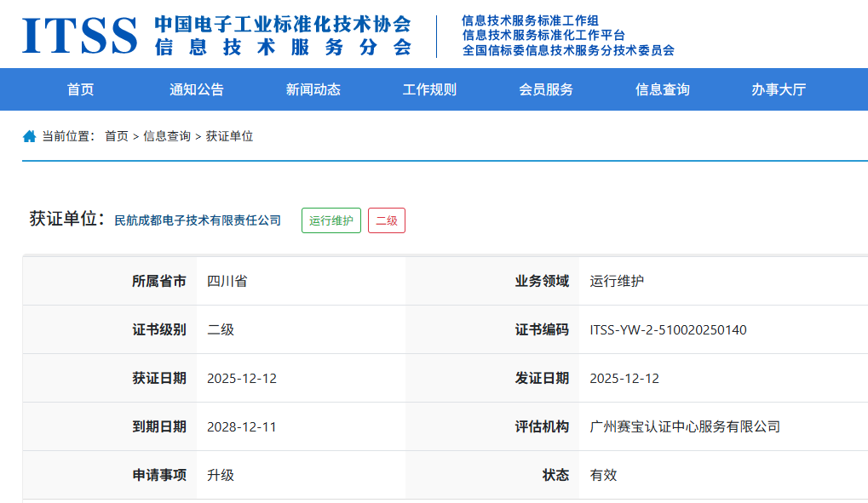Screen dimensions: 868x503
Task: Open the 会员服务 section
Action: coord(543,89)
